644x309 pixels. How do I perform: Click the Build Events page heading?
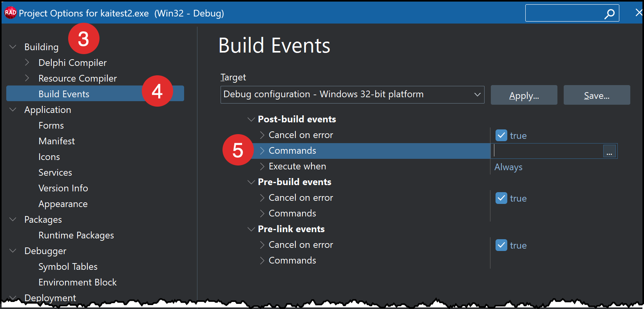pos(275,45)
